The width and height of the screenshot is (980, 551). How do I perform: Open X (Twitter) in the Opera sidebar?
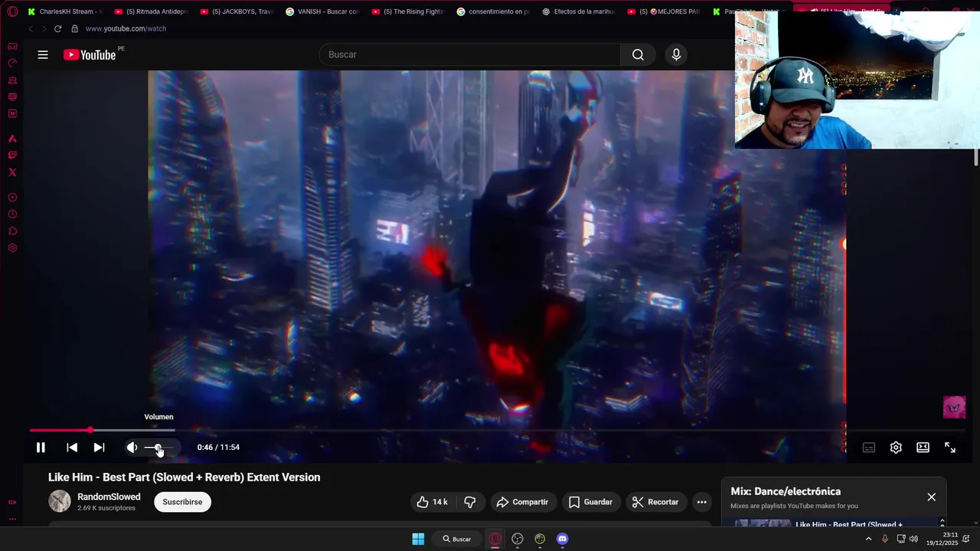tap(12, 172)
